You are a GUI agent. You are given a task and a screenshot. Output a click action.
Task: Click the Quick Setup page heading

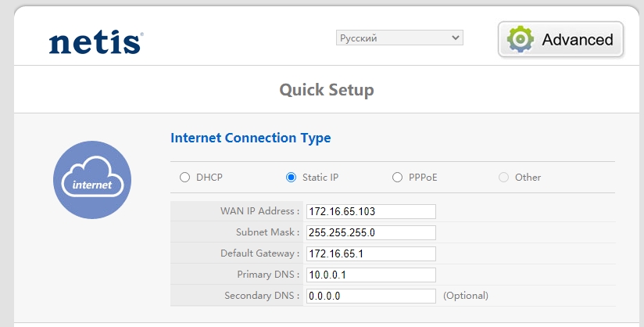(x=327, y=90)
